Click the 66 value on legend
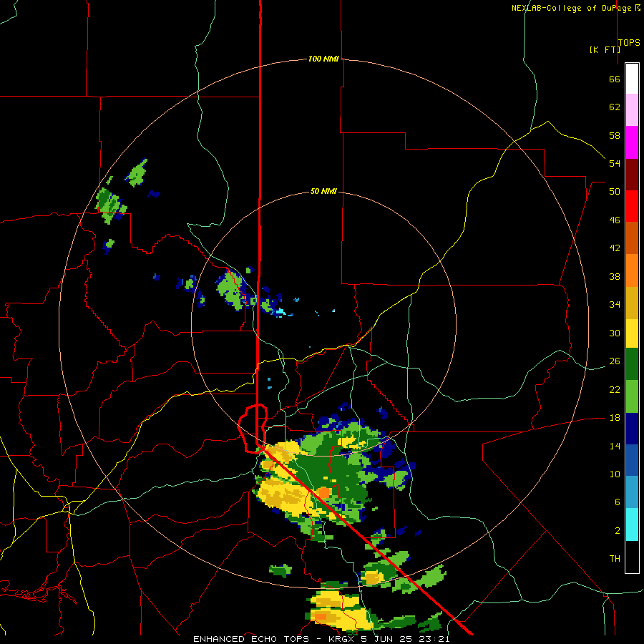The width and height of the screenshot is (644, 644). pos(615,79)
